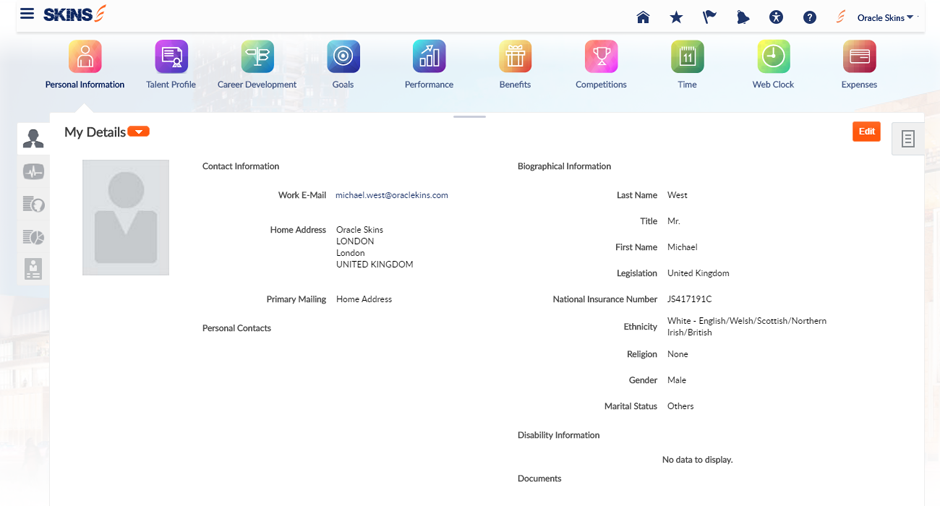Viewport: 940px width, 506px height.
Task: Open the document panel icon beside Edit
Action: [x=907, y=140]
